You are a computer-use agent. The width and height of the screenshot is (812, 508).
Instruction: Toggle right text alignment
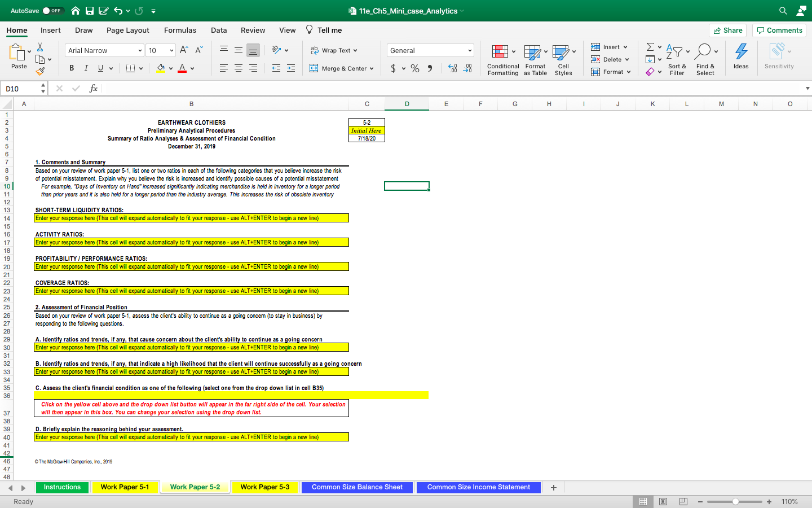click(253, 68)
